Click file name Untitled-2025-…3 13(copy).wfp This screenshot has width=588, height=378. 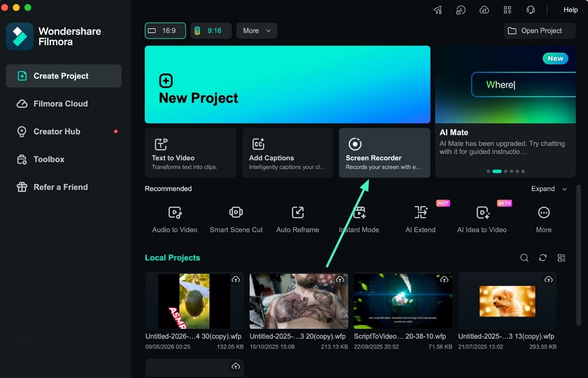click(x=506, y=336)
